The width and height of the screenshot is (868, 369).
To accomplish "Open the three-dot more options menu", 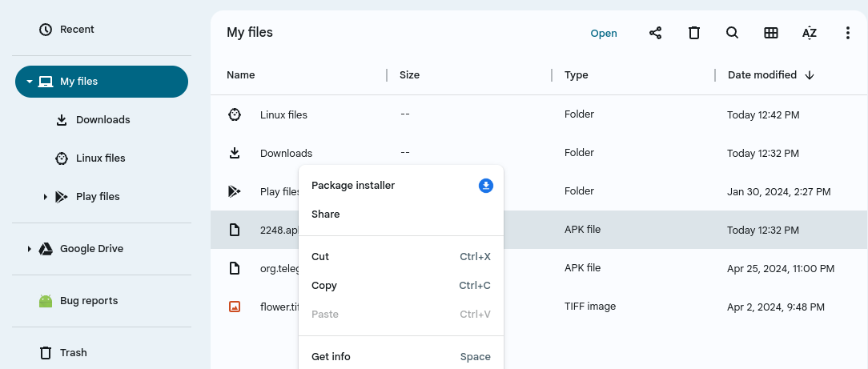I will coord(847,33).
